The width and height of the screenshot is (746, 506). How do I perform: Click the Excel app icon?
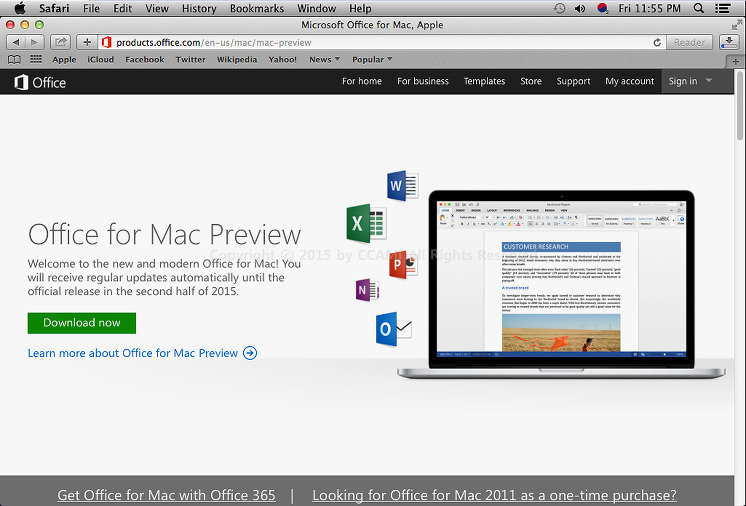[366, 223]
